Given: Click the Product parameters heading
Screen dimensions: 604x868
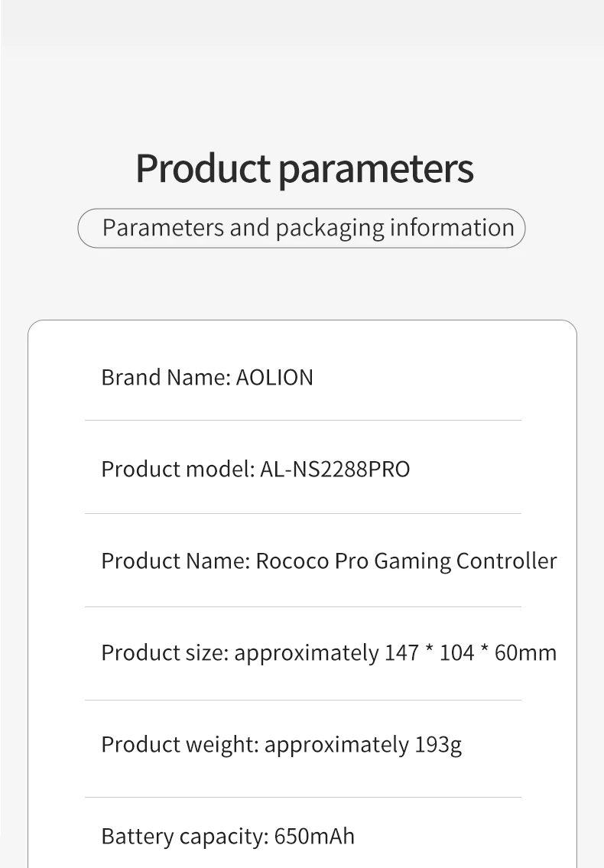Looking at the screenshot, I should [304, 168].
